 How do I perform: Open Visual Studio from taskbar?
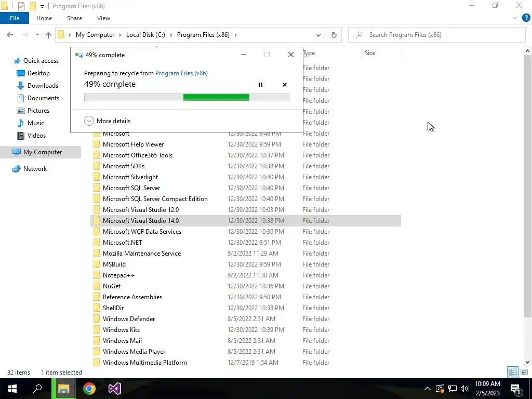pos(115,389)
